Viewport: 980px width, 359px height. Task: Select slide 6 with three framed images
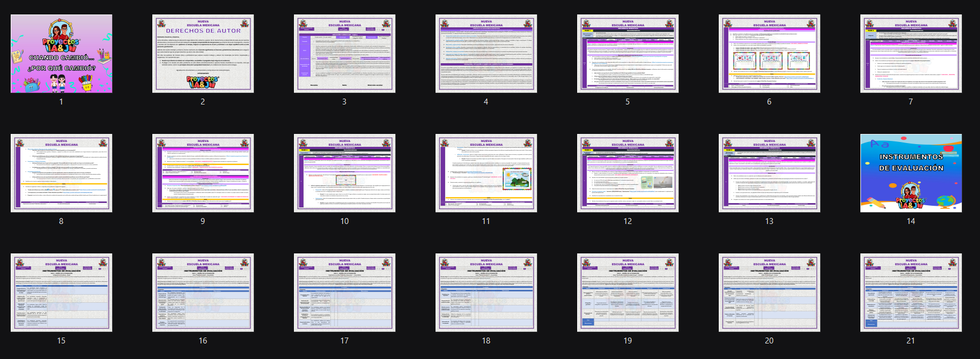769,54
